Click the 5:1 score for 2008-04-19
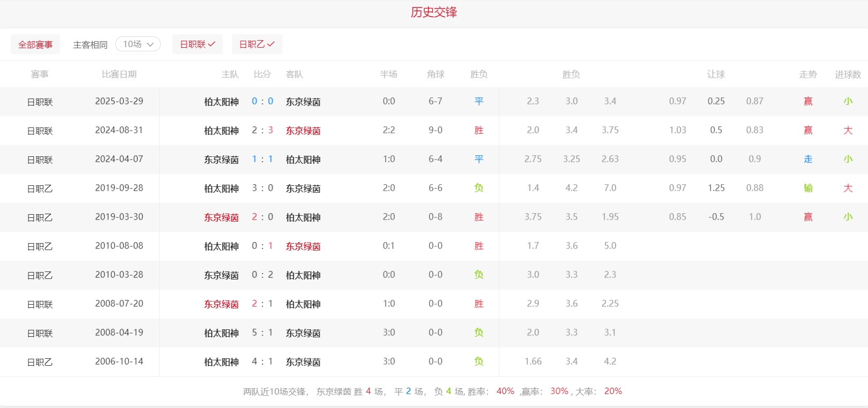 [x=263, y=333]
